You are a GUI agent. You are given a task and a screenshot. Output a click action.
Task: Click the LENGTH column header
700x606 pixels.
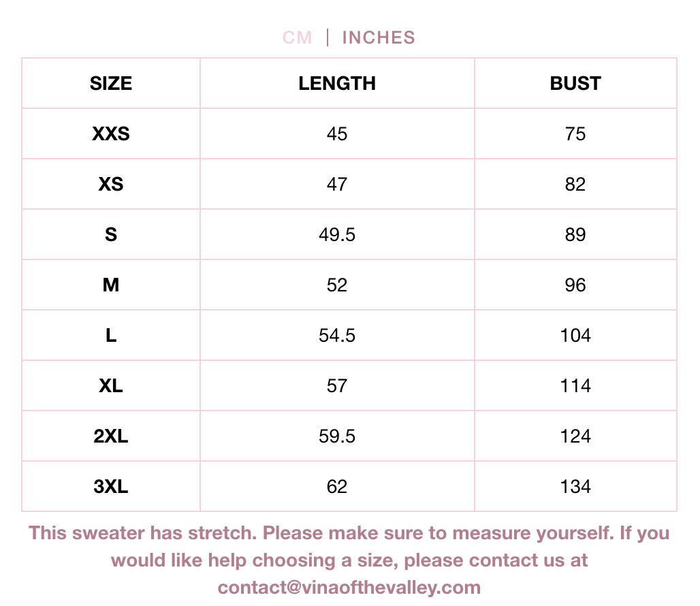tap(337, 84)
